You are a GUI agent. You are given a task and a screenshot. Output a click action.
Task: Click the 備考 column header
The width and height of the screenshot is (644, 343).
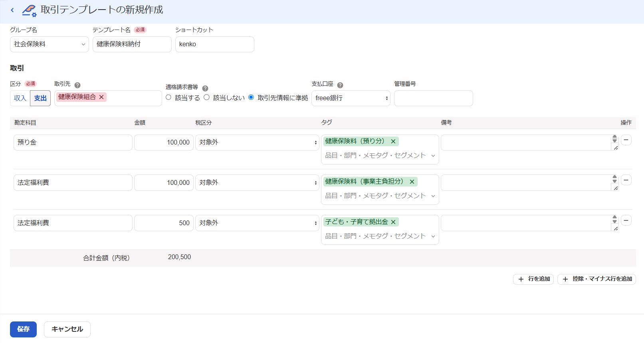point(446,123)
